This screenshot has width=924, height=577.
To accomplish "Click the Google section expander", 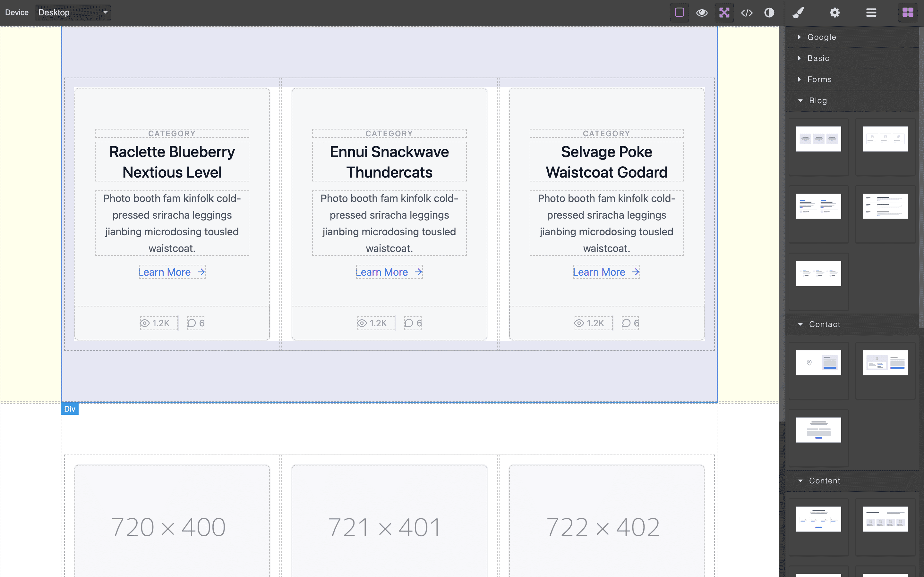I will [799, 37].
